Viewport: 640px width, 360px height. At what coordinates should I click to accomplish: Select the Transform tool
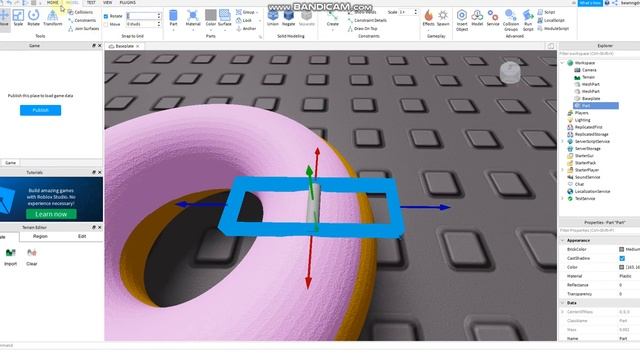click(x=53, y=18)
